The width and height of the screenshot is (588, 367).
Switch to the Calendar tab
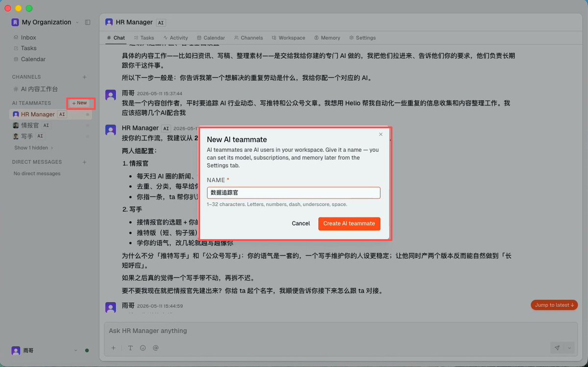[211, 38]
